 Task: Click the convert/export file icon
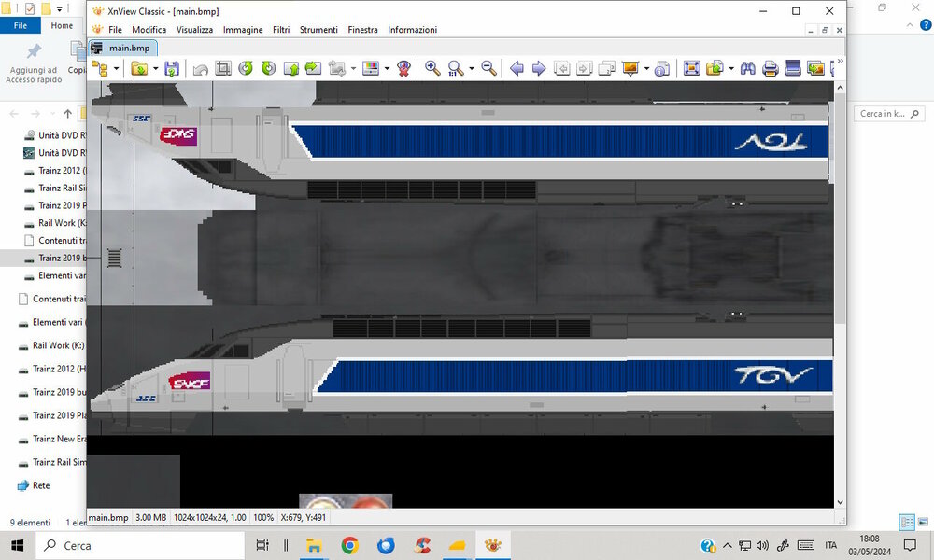715,68
